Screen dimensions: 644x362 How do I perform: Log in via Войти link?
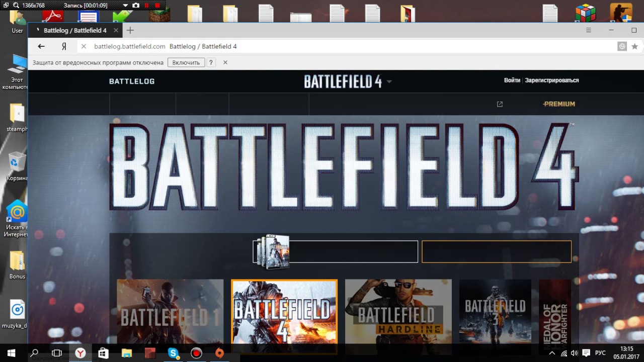(512, 80)
